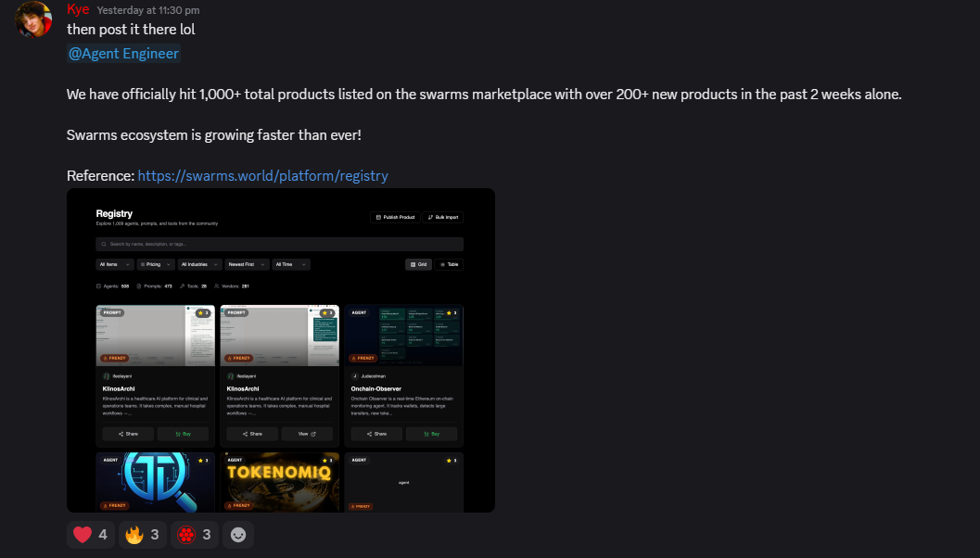This screenshot has height=558, width=980.
Task: Click the Registry heading in the screenshot
Action: (114, 214)
